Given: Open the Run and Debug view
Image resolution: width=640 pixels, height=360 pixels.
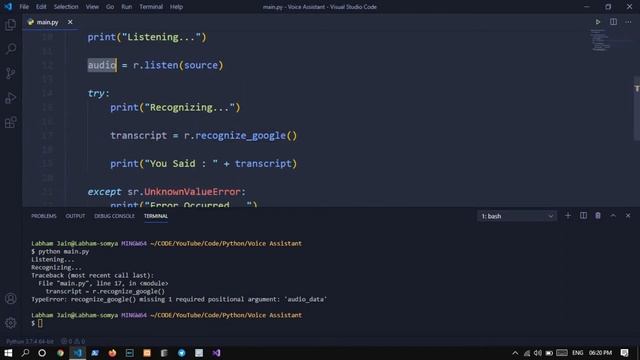Looking at the screenshot, I should click(11, 98).
